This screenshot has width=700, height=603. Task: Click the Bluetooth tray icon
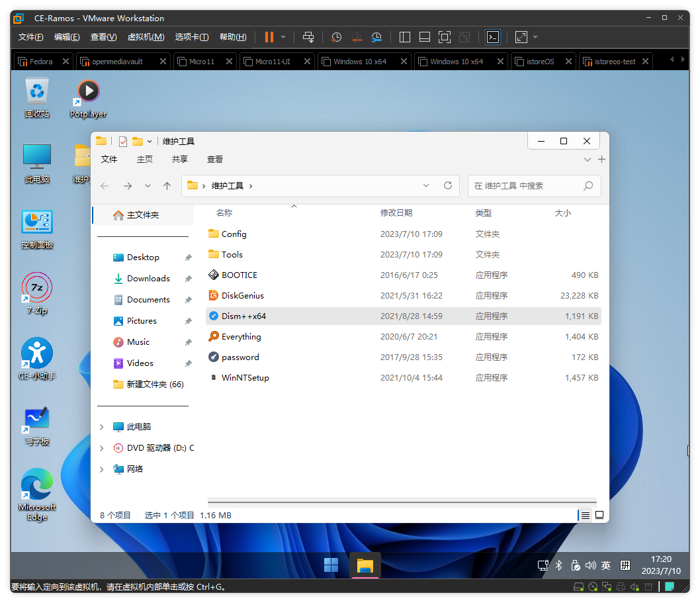558,565
